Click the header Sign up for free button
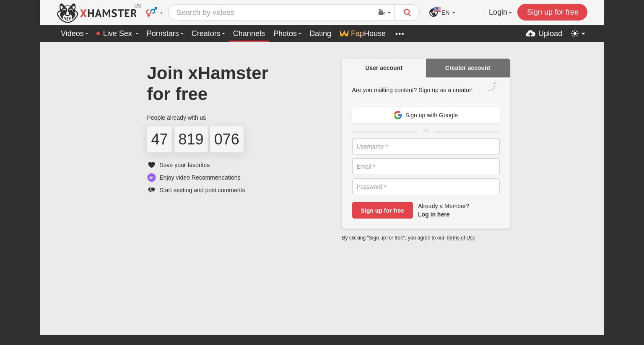The width and height of the screenshot is (644, 345). point(552,12)
